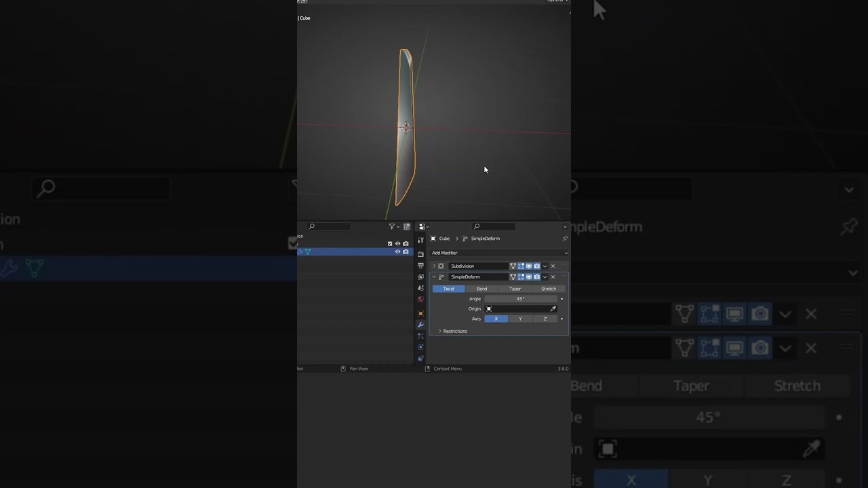This screenshot has width=868, height=488.
Task: Open the properties options dropdown arrow
Action: 565,227
